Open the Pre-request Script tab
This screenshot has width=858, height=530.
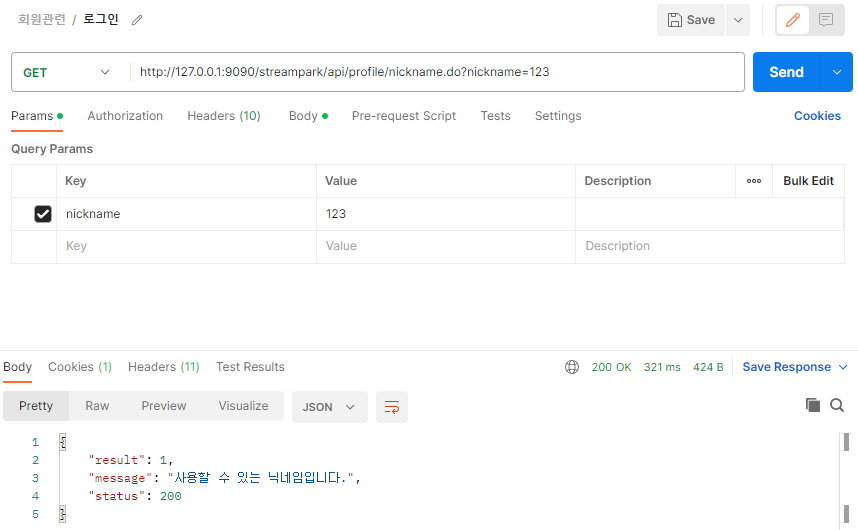pyautogui.click(x=404, y=116)
